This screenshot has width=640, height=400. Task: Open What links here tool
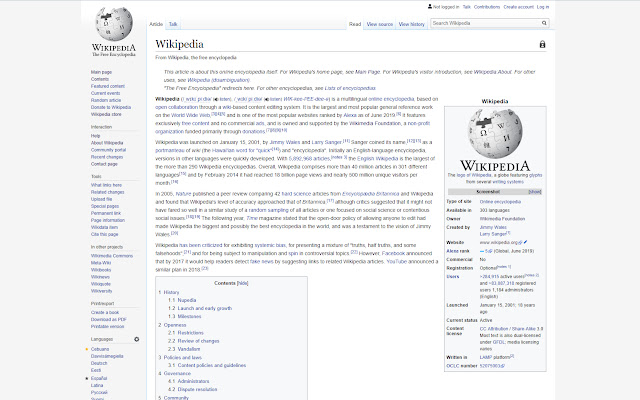[106, 185]
